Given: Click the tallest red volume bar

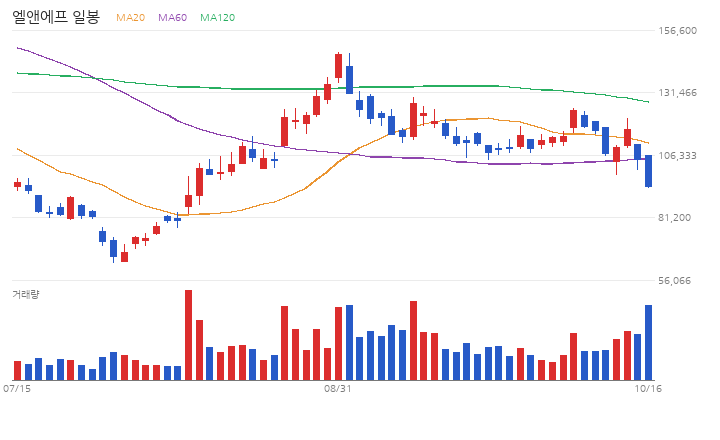Looking at the screenshot, I should click(188, 335).
